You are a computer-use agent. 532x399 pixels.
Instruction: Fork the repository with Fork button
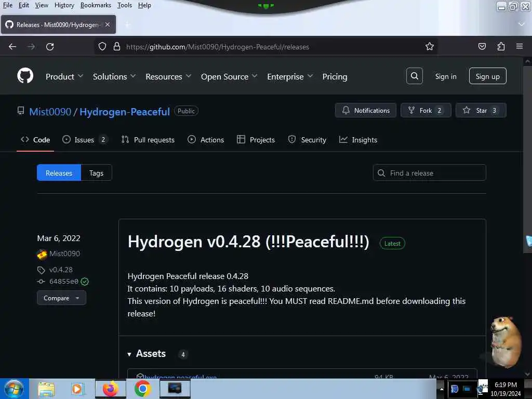click(x=426, y=110)
